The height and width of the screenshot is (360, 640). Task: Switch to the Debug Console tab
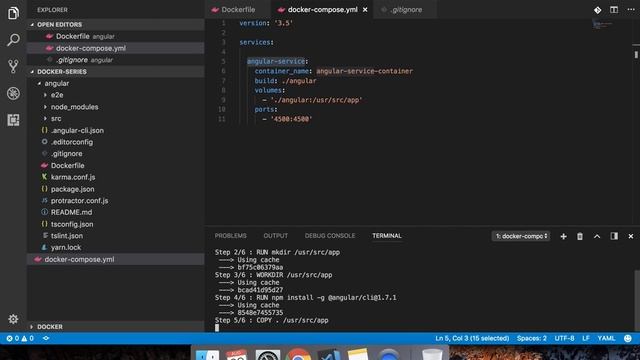click(x=330, y=236)
